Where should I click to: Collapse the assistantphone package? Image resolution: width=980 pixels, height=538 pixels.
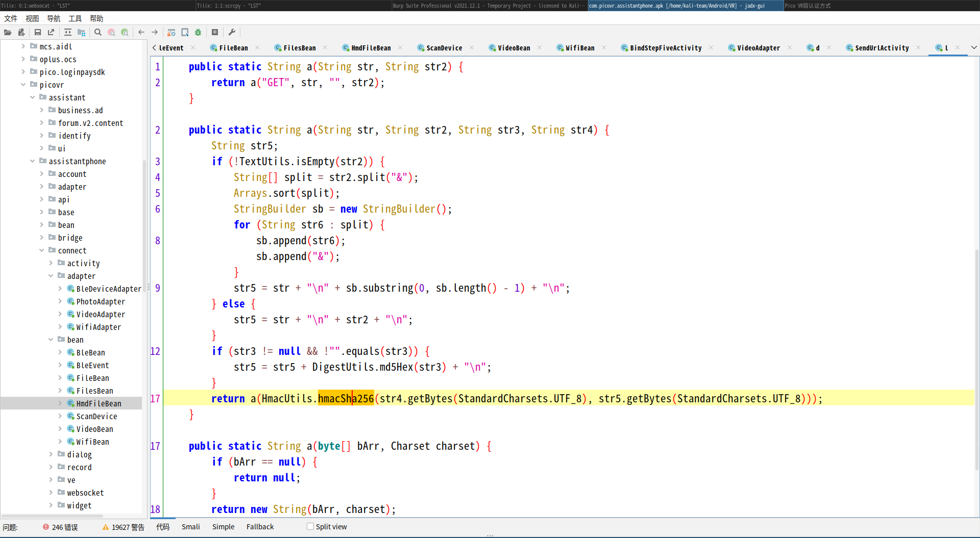[x=33, y=161]
